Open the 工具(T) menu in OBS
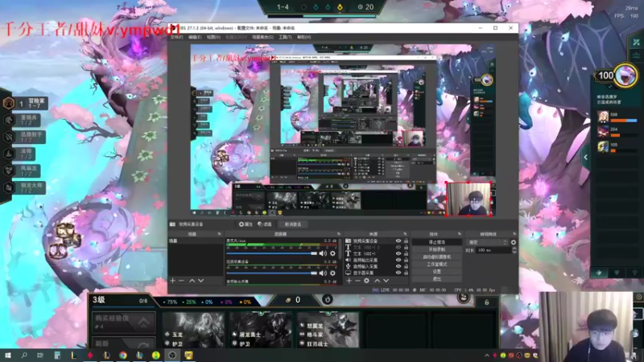644x362 pixels. 285,37
